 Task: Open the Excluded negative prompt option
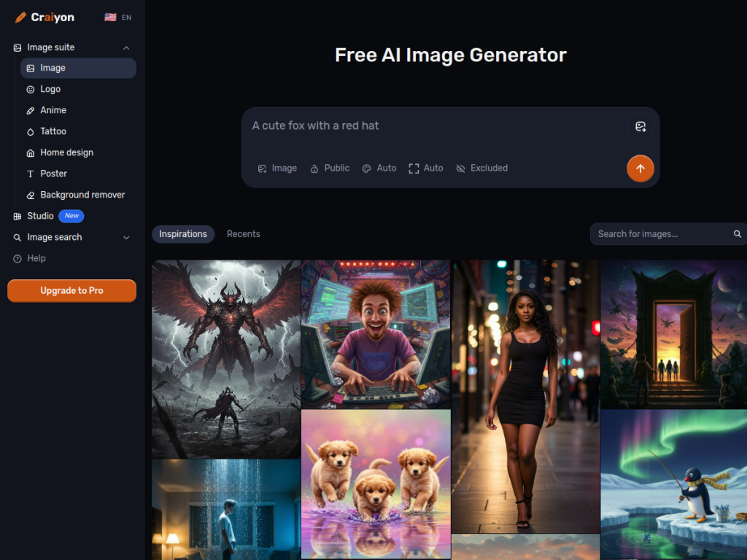coord(481,168)
